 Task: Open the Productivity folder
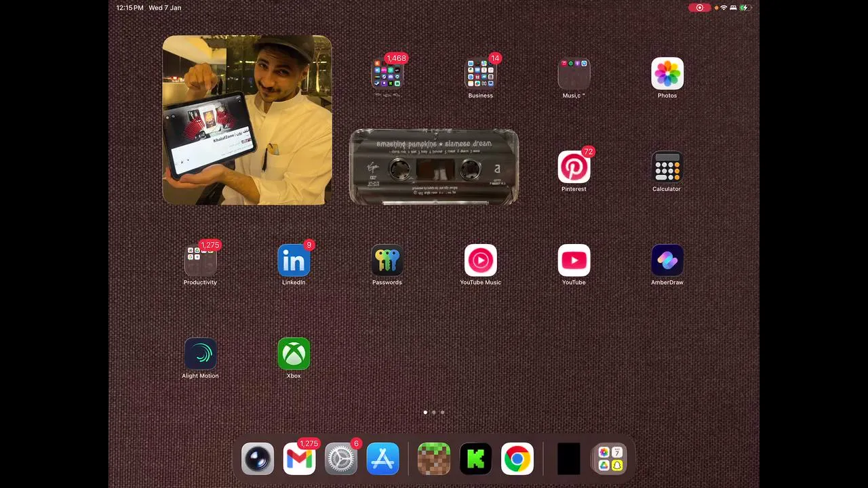tap(201, 261)
